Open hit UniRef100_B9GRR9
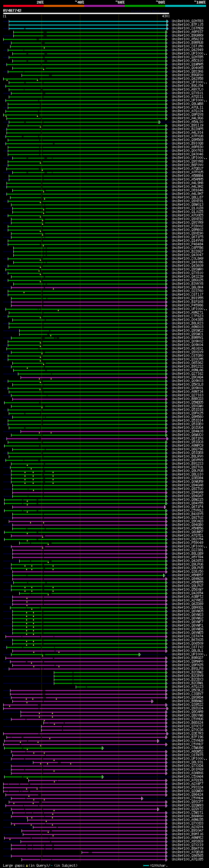The image size is (209, 868). tap(187, 36)
